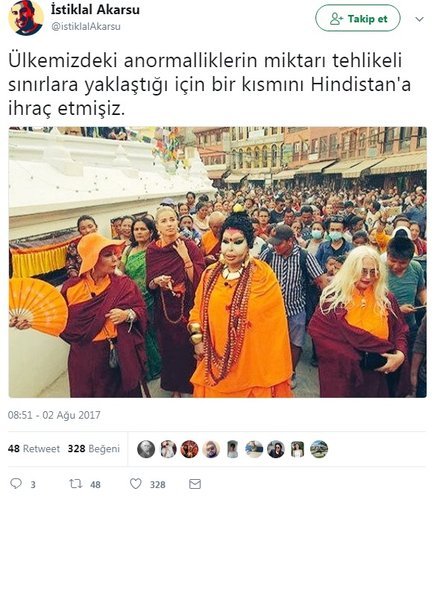Click the tweet text body
The height and width of the screenshot is (600, 440).
coord(209,85)
